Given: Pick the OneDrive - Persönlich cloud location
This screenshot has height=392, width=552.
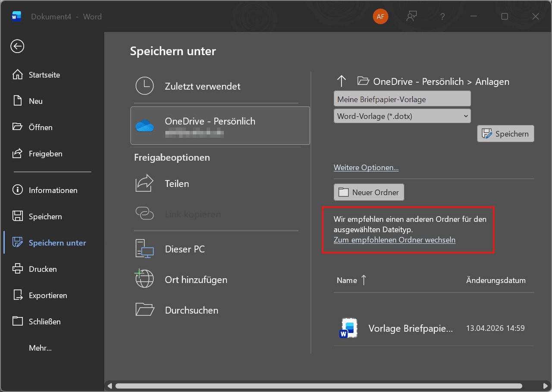Looking at the screenshot, I should (220, 125).
